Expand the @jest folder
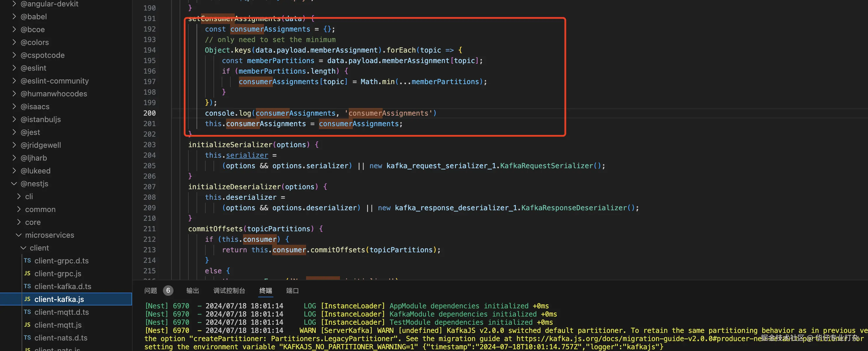The width and height of the screenshot is (868, 351). tap(14, 132)
